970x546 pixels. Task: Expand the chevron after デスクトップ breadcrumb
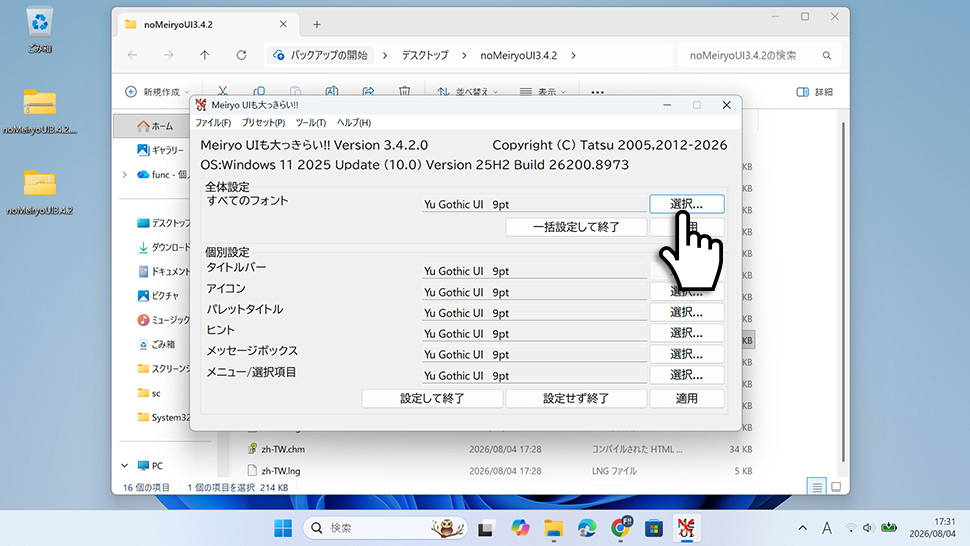pyautogui.click(x=464, y=56)
